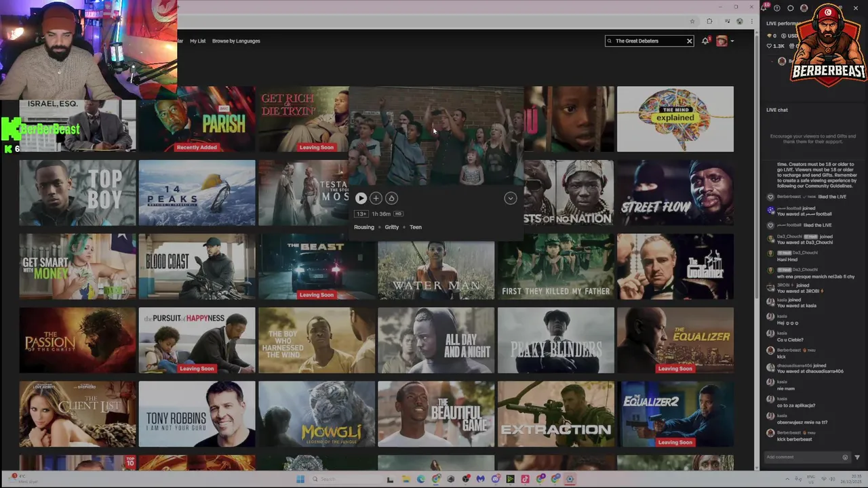
Task: Open The Boy Who Harnessed the Wind
Action: pos(316,340)
